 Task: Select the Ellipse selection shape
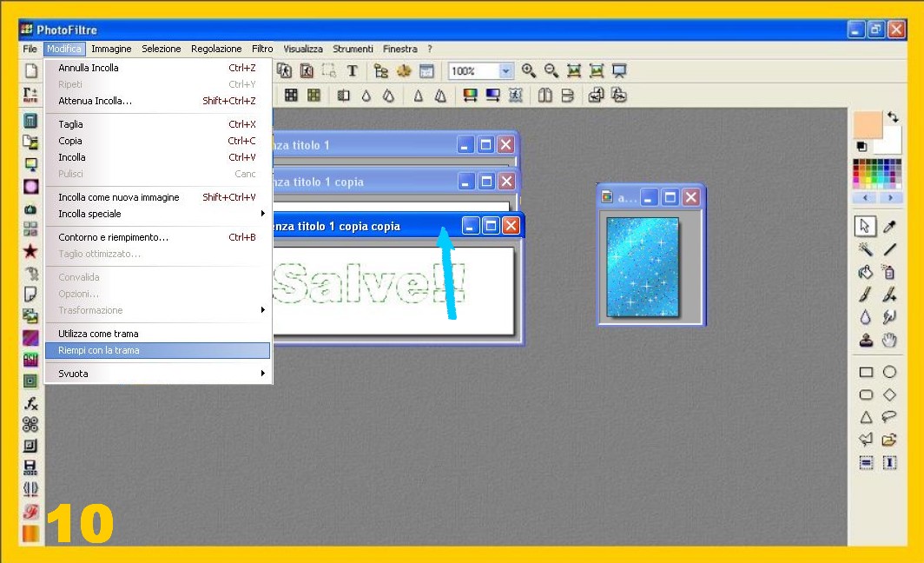coord(889,372)
